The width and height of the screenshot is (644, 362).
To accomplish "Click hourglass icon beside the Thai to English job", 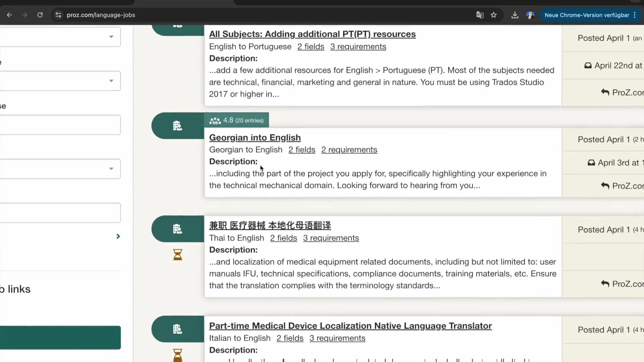I will 177,255.
